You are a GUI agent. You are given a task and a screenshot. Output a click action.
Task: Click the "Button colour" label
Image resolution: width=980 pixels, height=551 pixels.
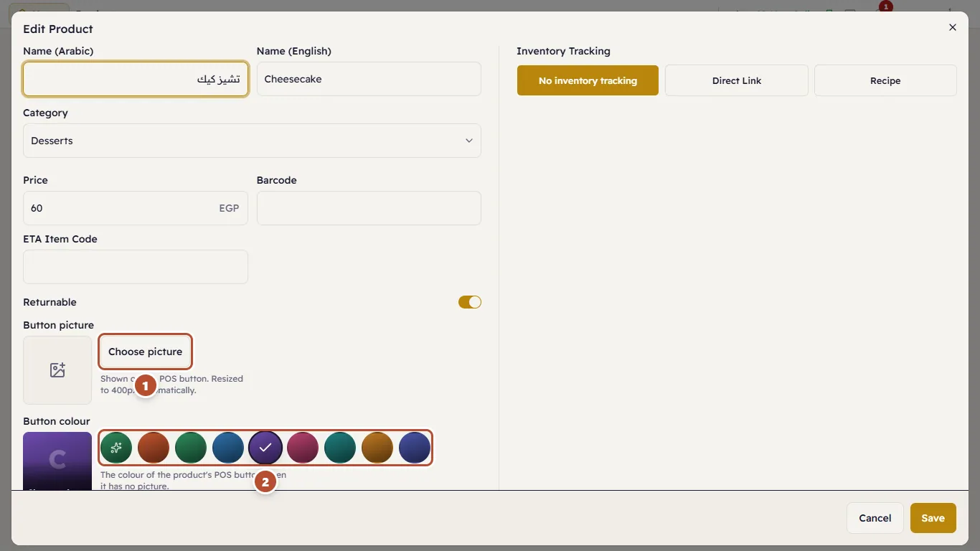pyautogui.click(x=57, y=421)
